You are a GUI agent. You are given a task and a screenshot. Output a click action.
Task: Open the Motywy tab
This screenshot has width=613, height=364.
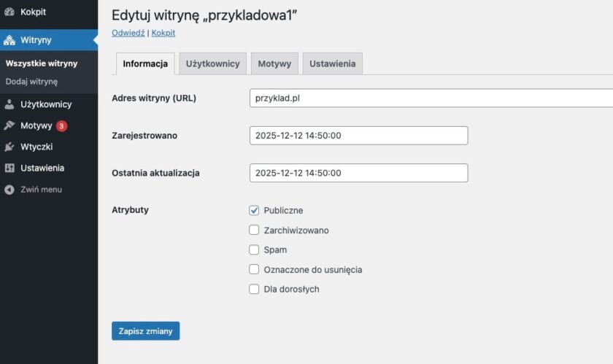click(274, 63)
